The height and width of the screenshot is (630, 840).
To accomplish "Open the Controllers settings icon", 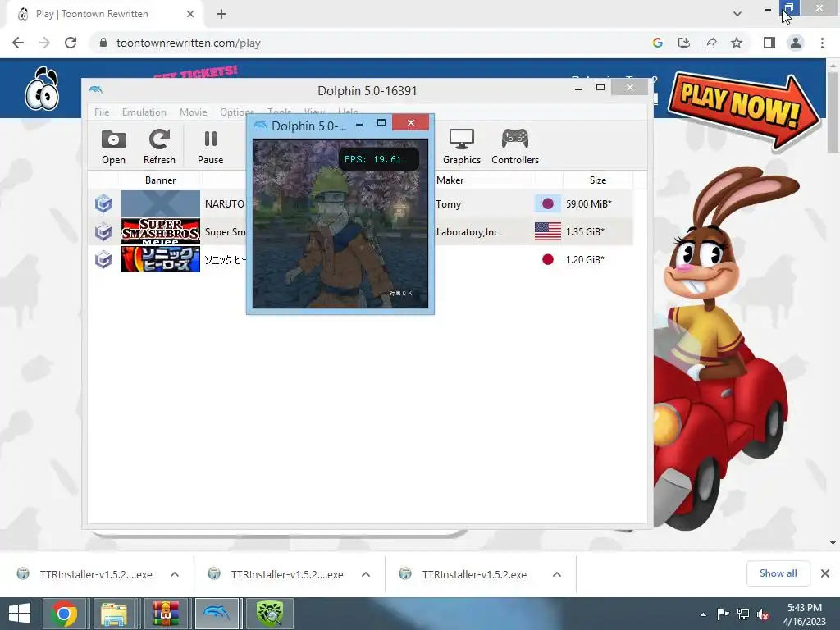I will point(515,147).
